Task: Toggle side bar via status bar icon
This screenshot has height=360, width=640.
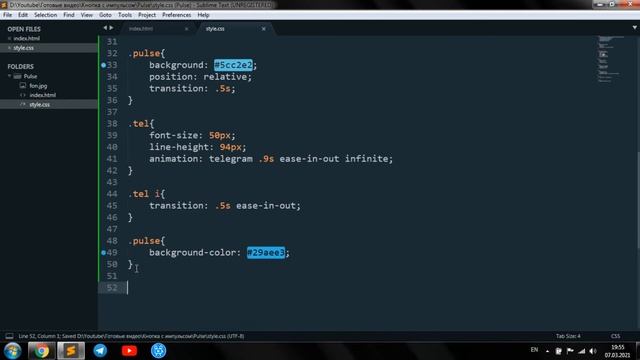Action: point(9,336)
